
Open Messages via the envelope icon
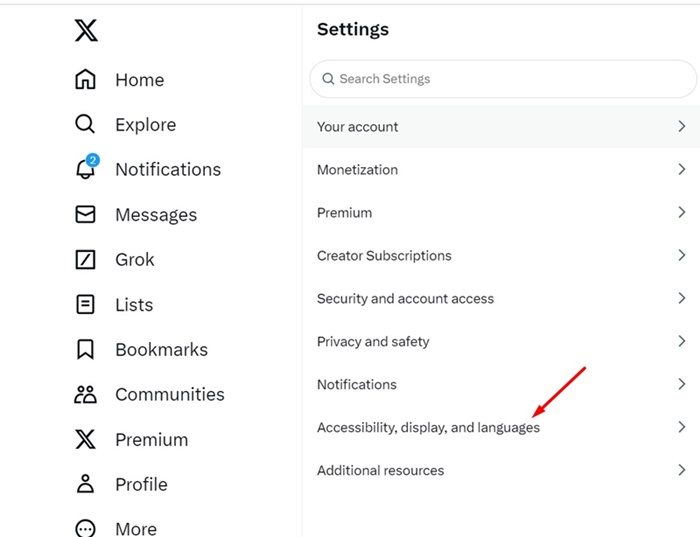click(x=85, y=214)
